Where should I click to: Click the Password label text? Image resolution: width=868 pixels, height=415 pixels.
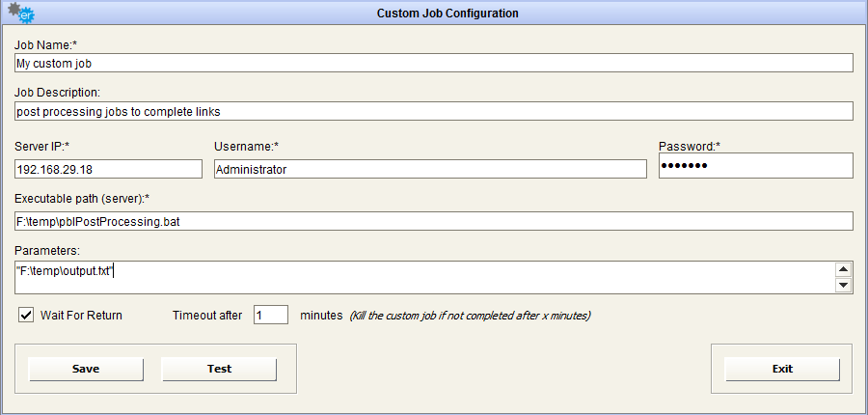(690, 147)
